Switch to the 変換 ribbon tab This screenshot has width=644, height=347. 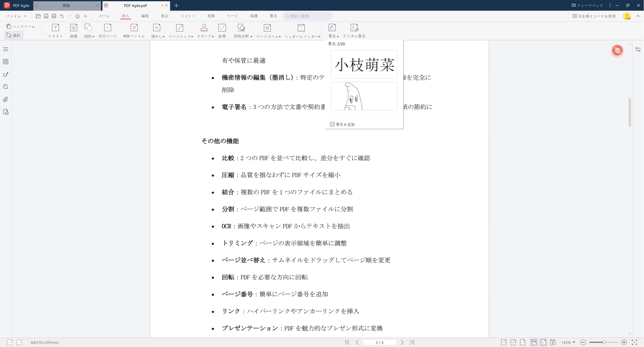[x=211, y=16]
